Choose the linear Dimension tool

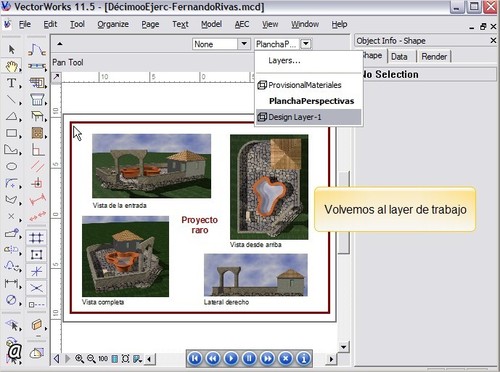(x=12, y=284)
